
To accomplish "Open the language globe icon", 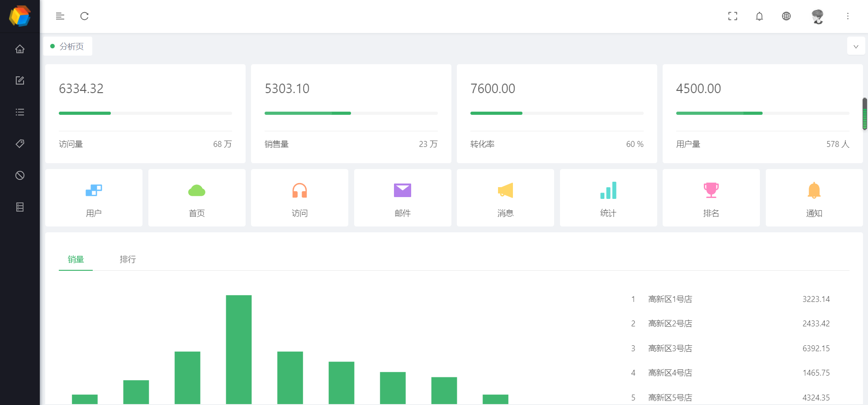I will pyautogui.click(x=787, y=16).
